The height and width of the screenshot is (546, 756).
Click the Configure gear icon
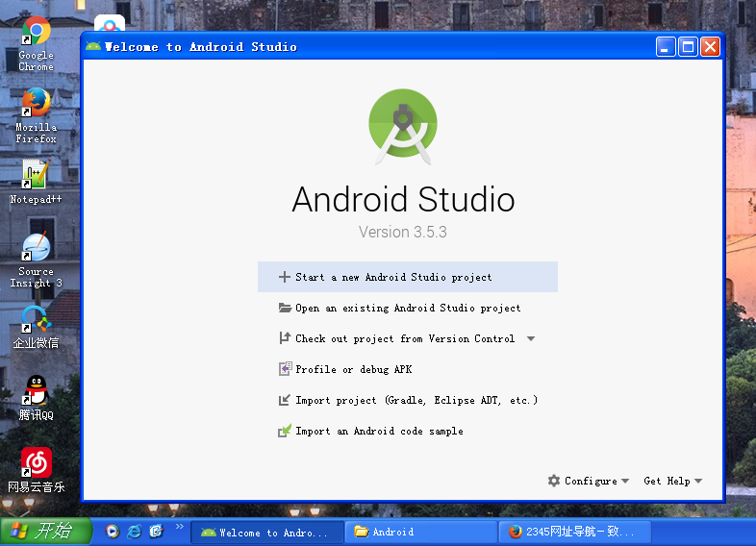(554, 481)
